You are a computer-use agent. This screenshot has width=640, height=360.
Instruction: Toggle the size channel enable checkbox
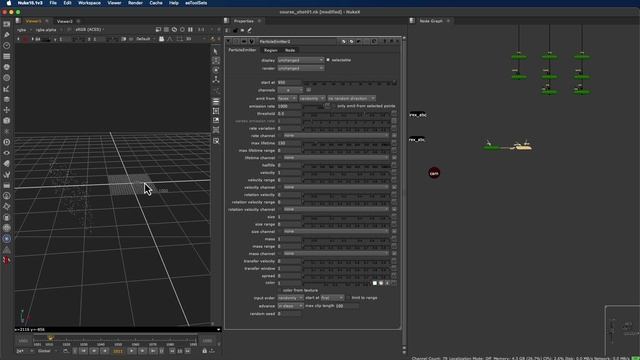[280, 231]
